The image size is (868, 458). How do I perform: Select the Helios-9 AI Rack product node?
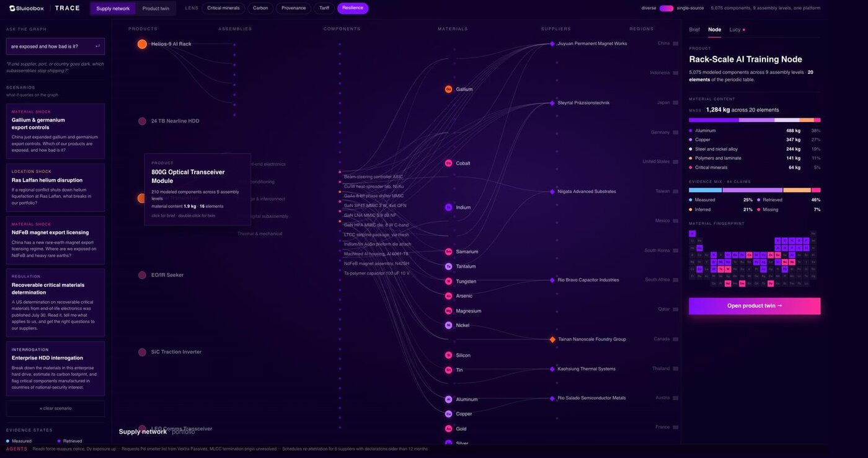pyautogui.click(x=142, y=44)
